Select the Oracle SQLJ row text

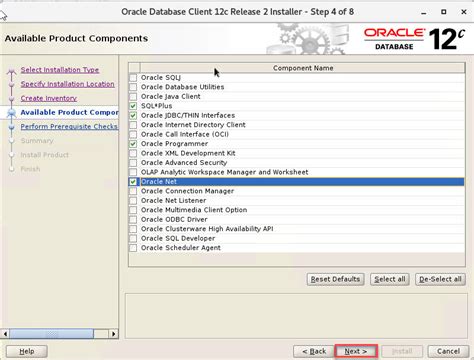point(161,78)
